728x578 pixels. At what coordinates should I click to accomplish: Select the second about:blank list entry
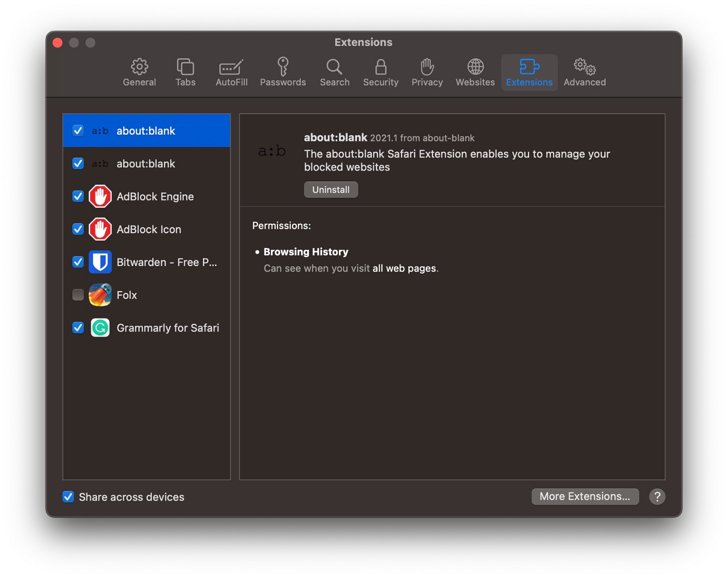coord(147,164)
